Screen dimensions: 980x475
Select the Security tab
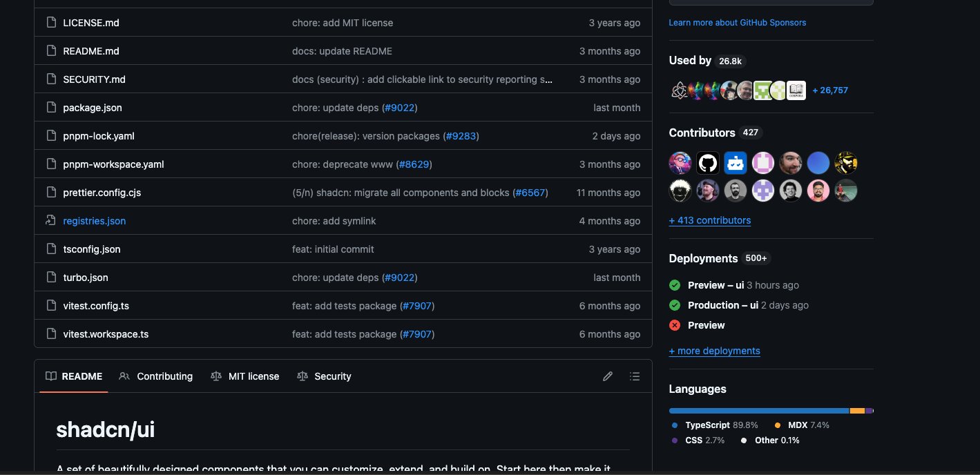324,376
